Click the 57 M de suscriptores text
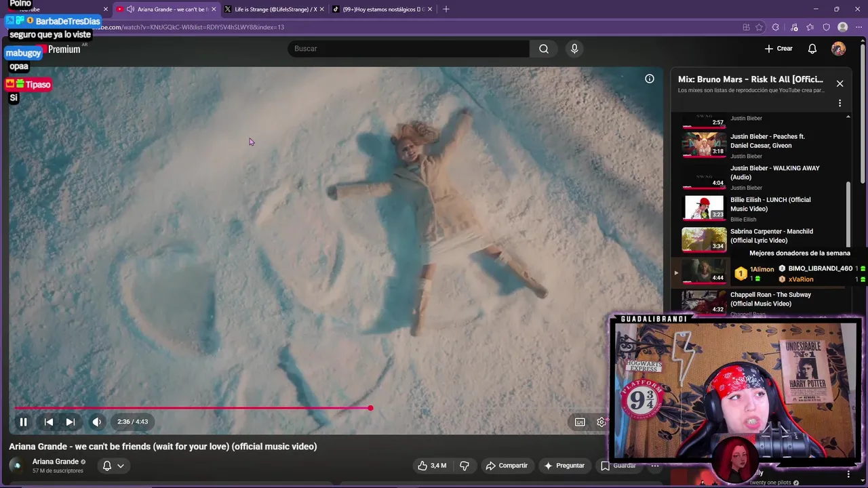The image size is (868, 488). pyautogui.click(x=58, y=470)
